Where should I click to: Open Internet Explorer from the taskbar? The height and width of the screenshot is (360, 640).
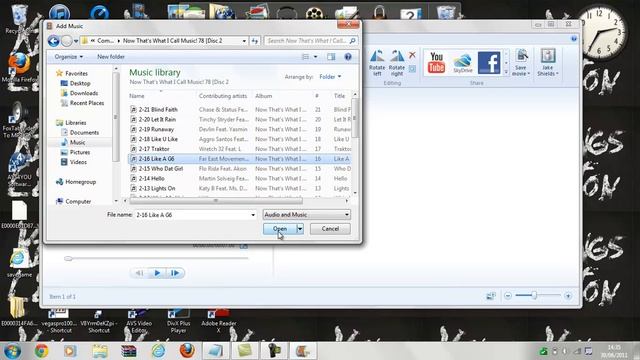click(158, 351)
